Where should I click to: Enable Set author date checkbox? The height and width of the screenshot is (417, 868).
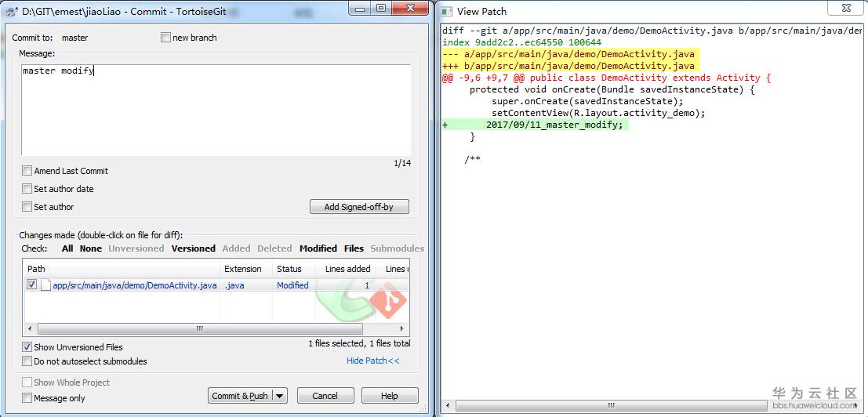tap(27, 189)
